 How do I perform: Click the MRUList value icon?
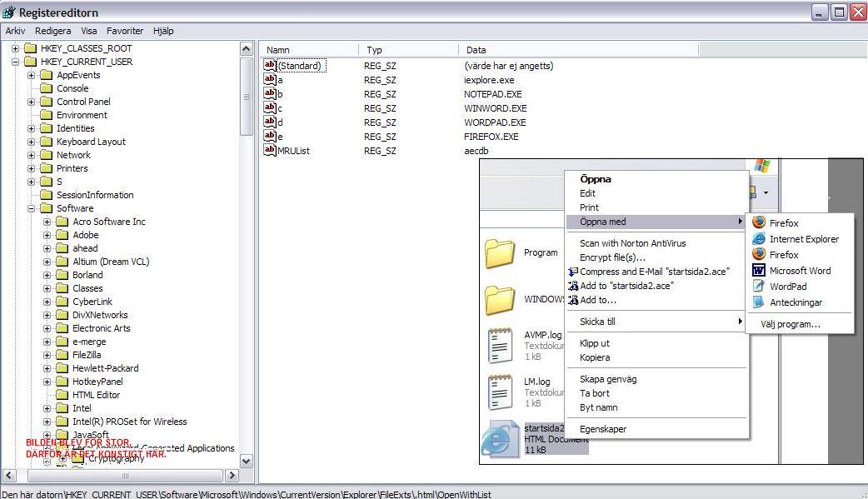[270, 150]
